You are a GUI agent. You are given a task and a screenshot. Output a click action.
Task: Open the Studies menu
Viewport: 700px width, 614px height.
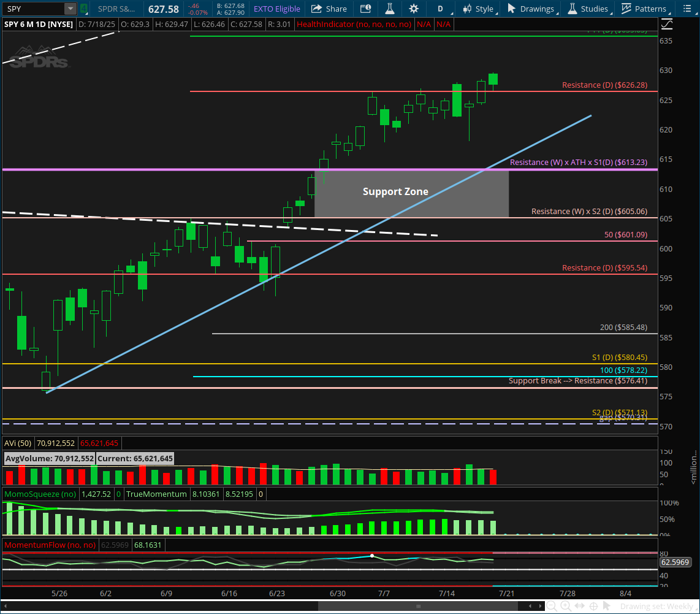coord(589,9)
